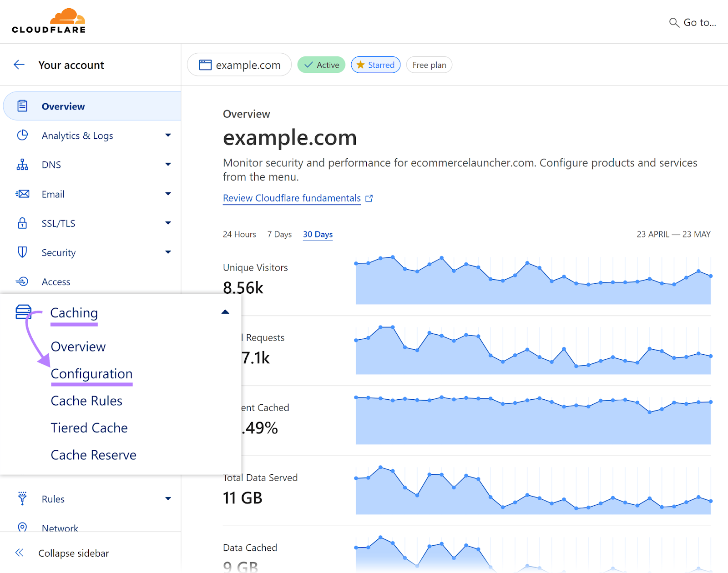
Task: Switch to the 7 Days tab
Action: (279, 234)
